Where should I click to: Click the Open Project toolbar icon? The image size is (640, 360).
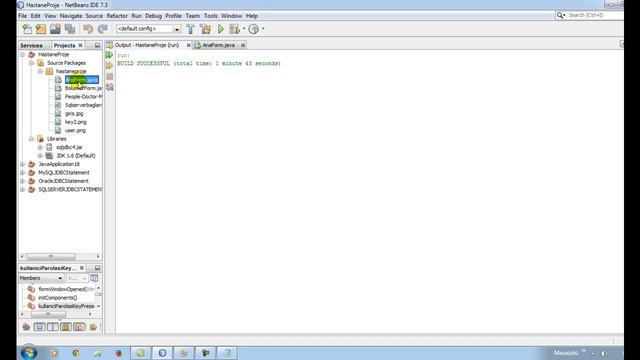coord(55,29)
